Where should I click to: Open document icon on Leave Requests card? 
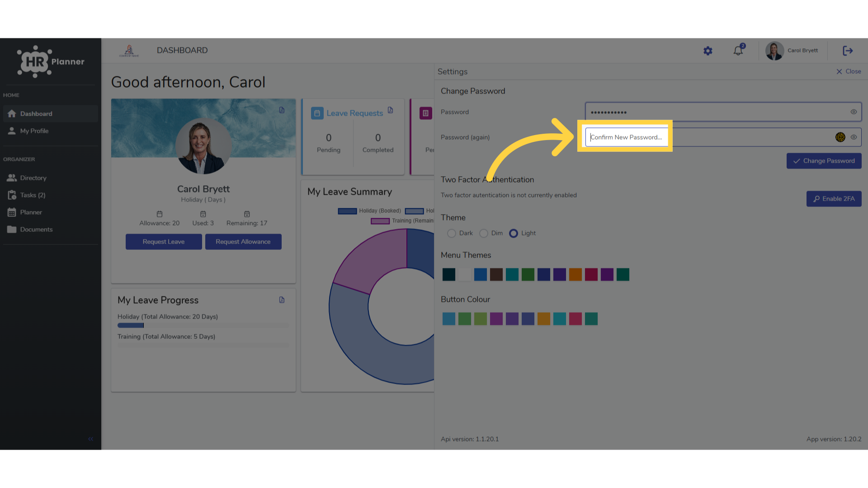pos(390,110)
